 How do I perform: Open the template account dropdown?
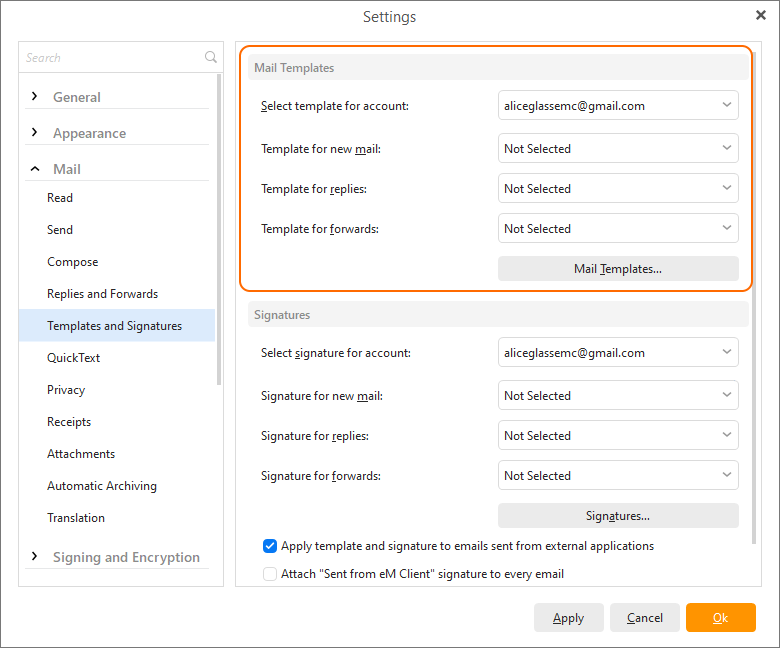point(618,105)
